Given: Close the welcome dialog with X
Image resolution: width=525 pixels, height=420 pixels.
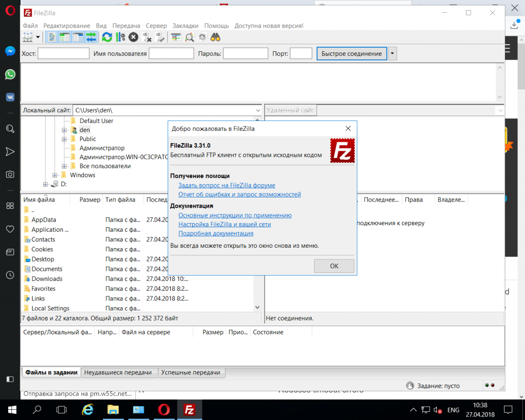Looking at the screenshot, I should (348, 129).
